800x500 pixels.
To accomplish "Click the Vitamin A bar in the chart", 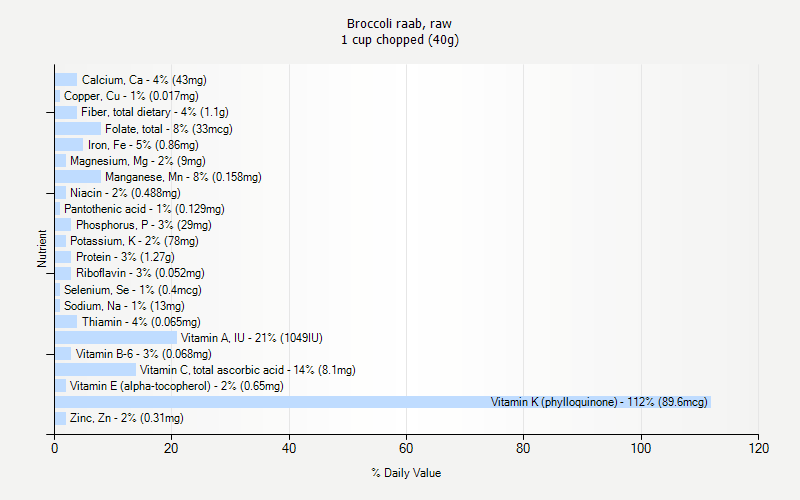I will point(116,338).
